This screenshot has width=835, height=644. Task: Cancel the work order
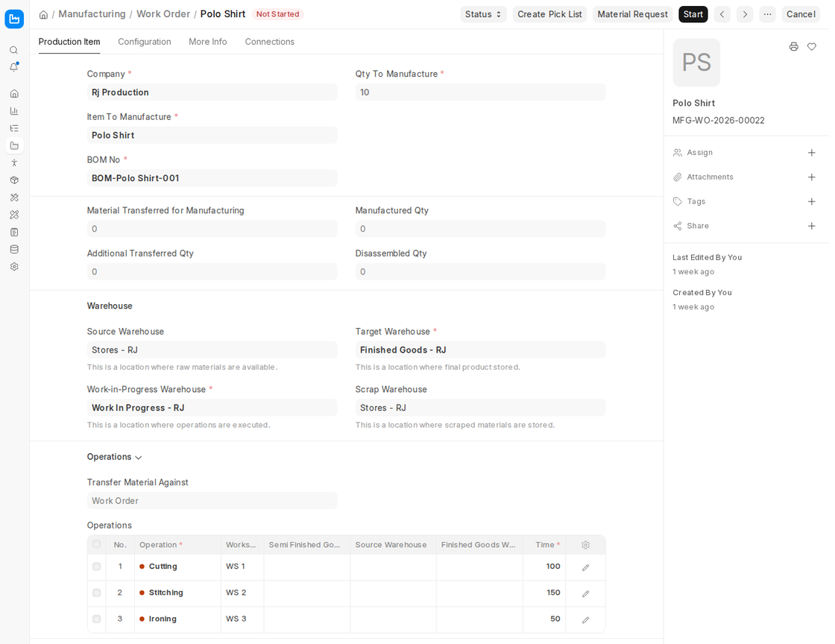pos(801,14)
